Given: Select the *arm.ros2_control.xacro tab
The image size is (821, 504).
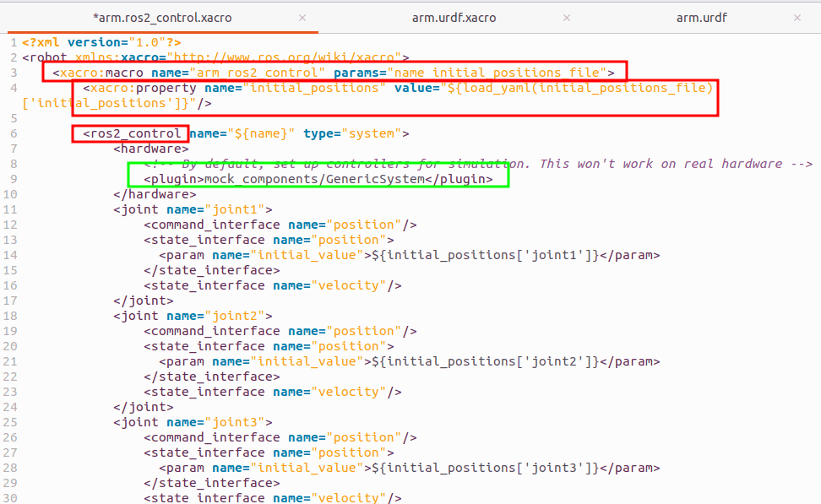Looking at the screenshot, I should 162,18.
